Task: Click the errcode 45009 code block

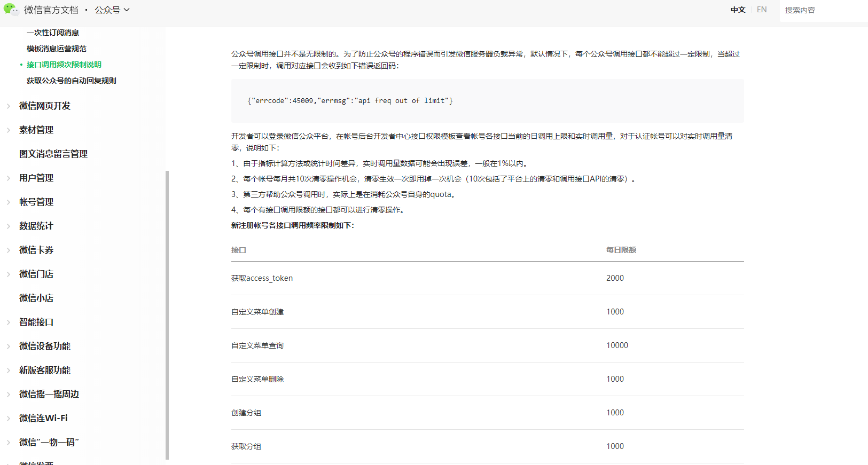Action: tap(487, 101)
